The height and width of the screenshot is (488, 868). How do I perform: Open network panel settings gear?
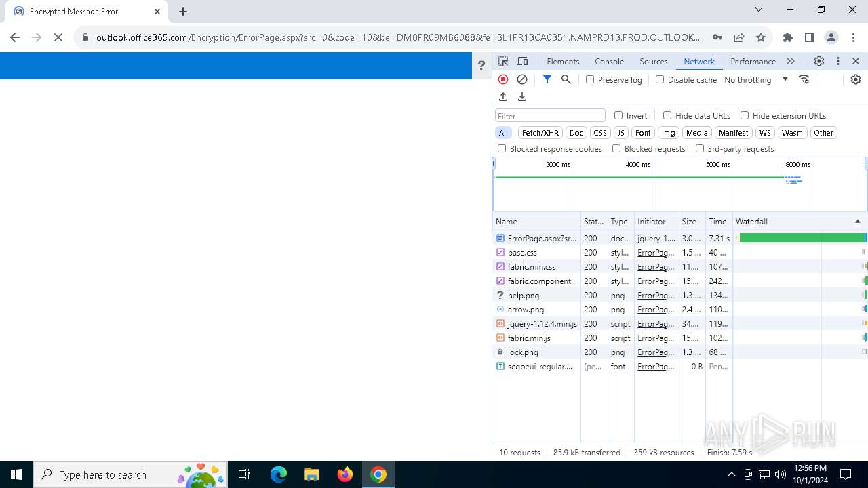pyautogui.click(x=856, y=79)
